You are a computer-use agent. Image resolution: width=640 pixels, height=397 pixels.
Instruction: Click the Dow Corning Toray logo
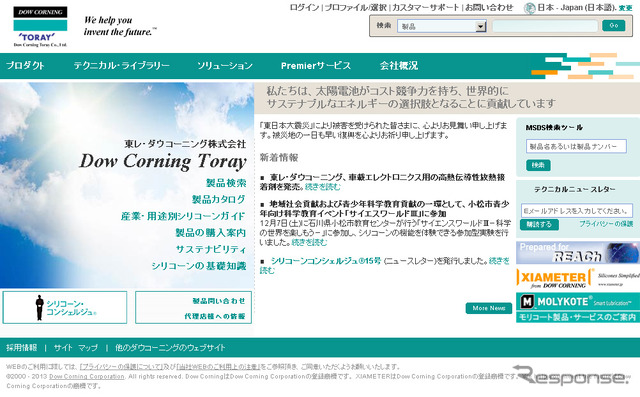tap(40, 27)
